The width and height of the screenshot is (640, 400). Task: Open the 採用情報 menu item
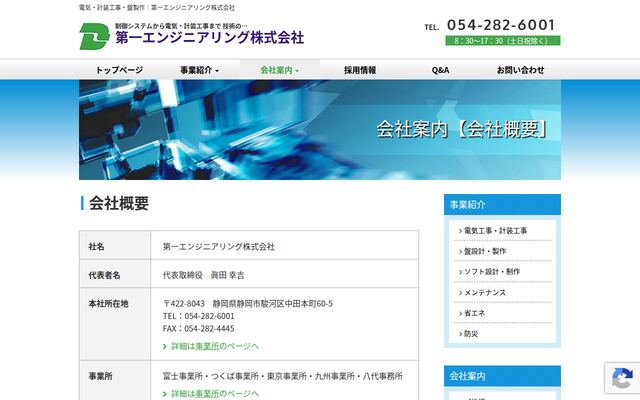click(x=360, y=70)
